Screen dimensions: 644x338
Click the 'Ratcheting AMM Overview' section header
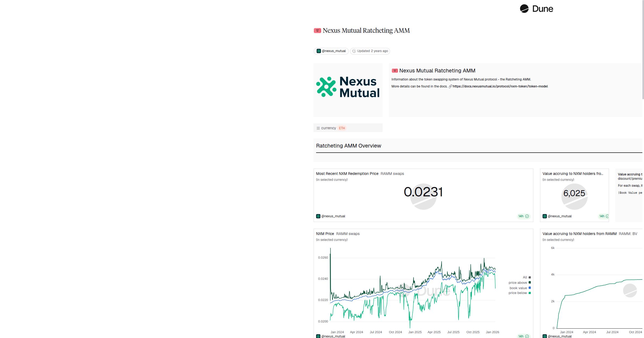(x=348, y=146)
